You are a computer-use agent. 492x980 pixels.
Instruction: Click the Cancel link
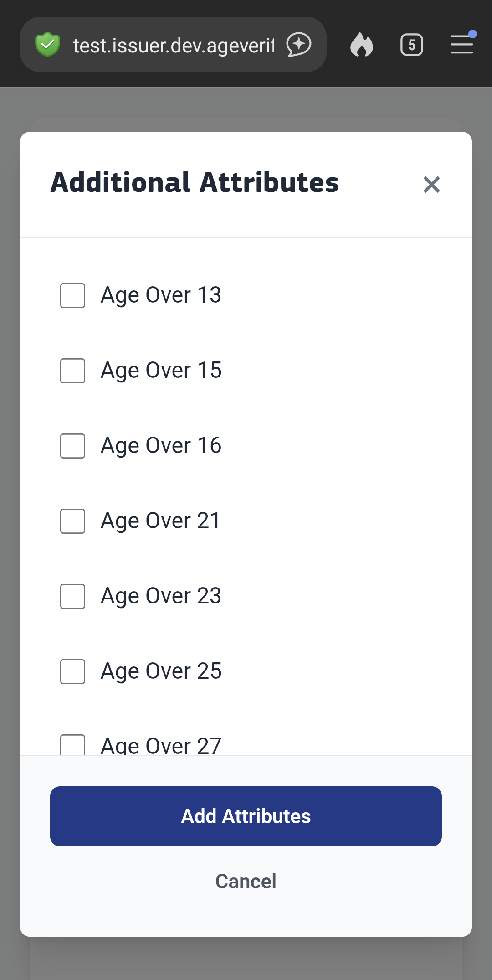(246, 882)
